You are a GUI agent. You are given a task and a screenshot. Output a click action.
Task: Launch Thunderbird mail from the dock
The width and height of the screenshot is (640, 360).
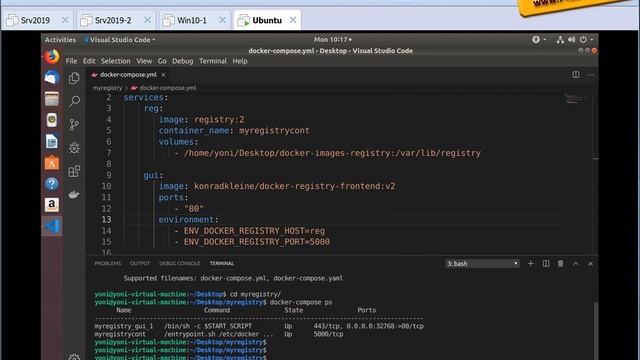point(52,78)
